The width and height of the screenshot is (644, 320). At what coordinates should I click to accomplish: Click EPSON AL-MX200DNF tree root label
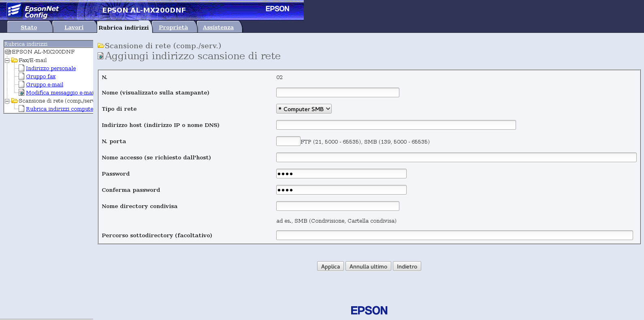(x=43, y=52)
